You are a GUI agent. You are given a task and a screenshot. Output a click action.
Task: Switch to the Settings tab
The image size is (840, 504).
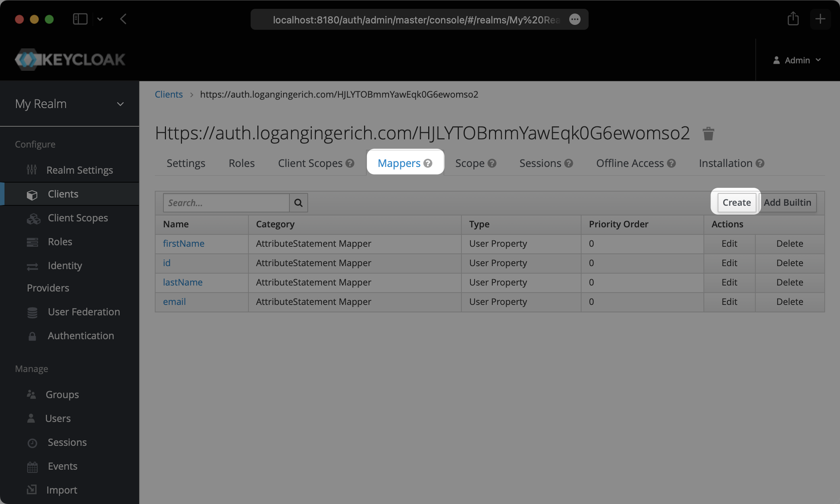[186, 163]
